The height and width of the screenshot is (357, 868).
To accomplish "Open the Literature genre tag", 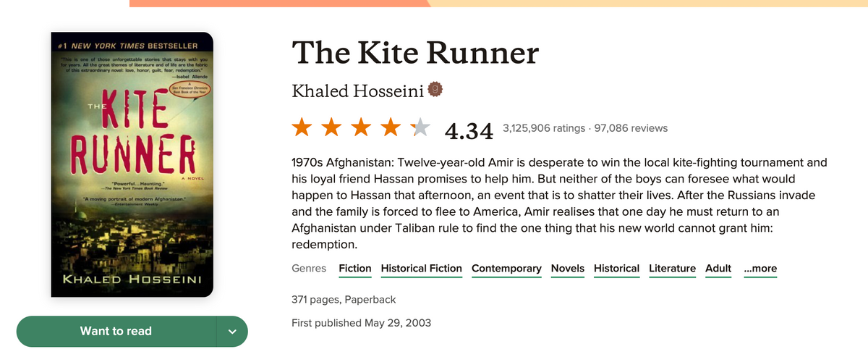I will pyautogui.click(x=672, y=269).
